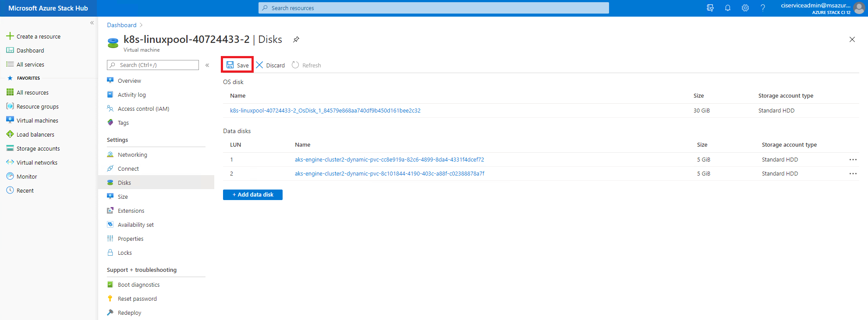This screenshot has width=868, height=320.
Task: Click the LUN 1 cell
Action: coord(232,159)
